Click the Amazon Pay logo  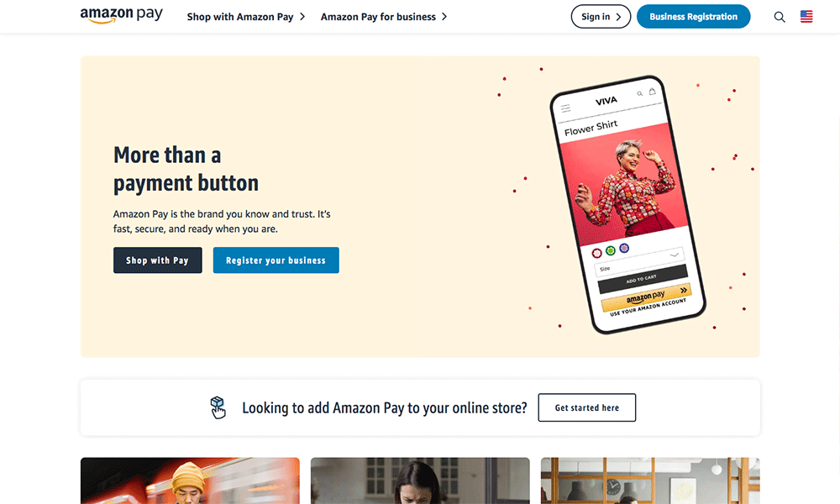coord(122,15)
